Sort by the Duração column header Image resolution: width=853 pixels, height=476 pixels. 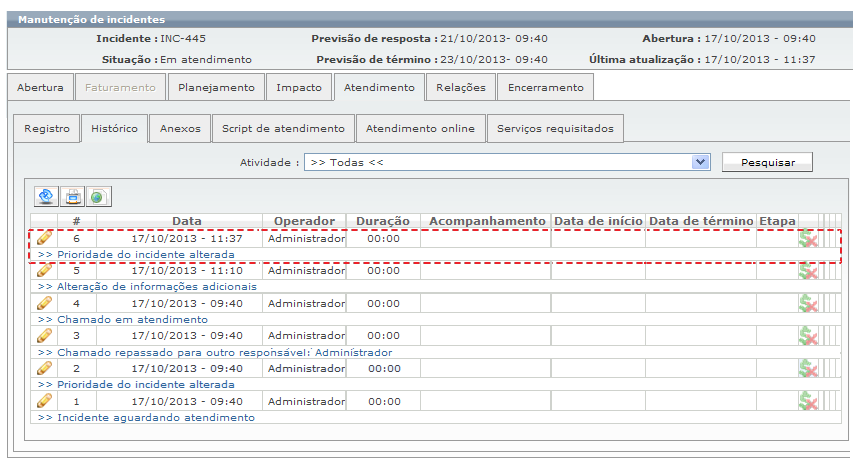(x=383, y=221)
